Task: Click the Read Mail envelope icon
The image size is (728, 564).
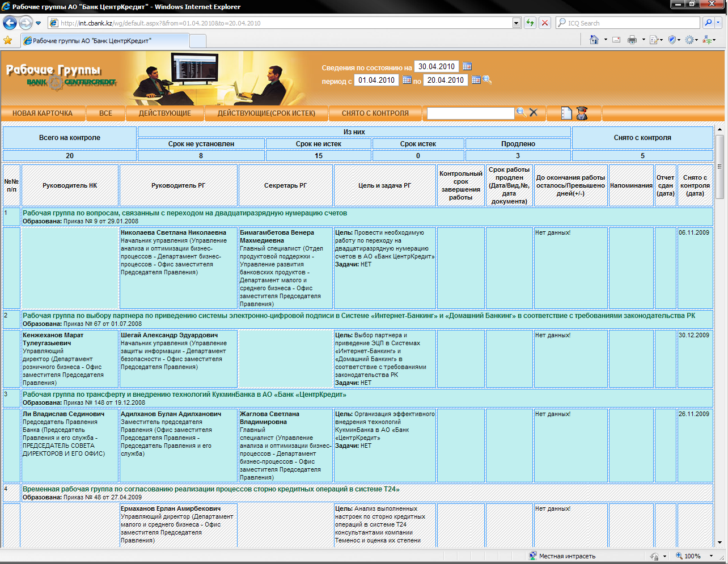Action: (x=616, y=40)
